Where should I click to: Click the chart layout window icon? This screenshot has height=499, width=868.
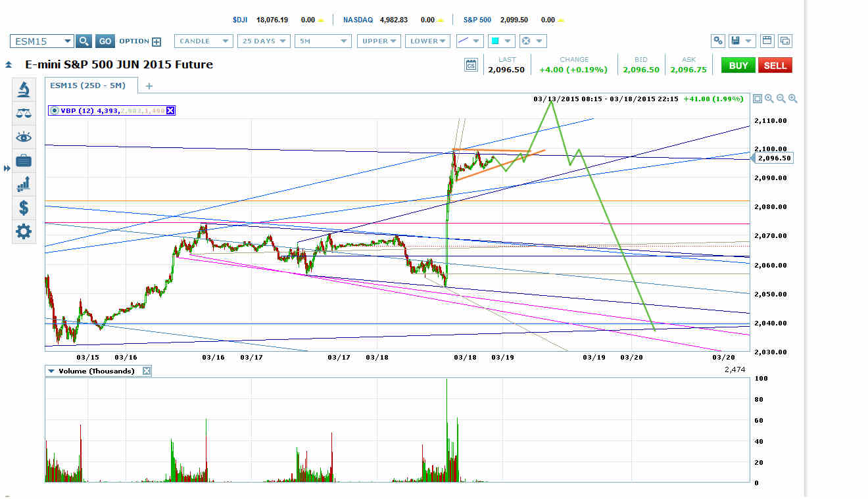pos(767,41)
